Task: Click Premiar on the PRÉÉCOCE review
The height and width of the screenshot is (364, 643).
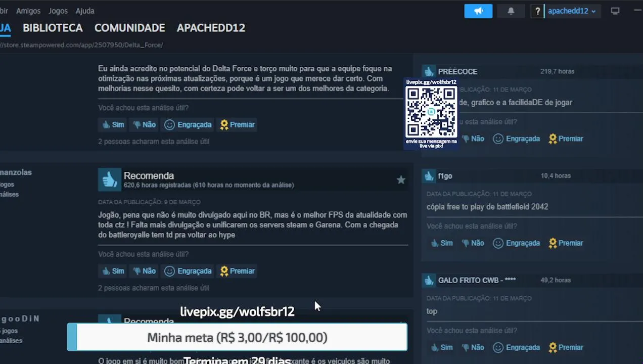Action: 566,139
